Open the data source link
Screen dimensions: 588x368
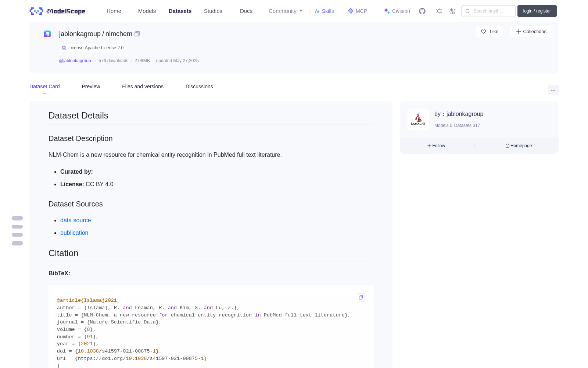pyautogui.click(x=75, y=220)
